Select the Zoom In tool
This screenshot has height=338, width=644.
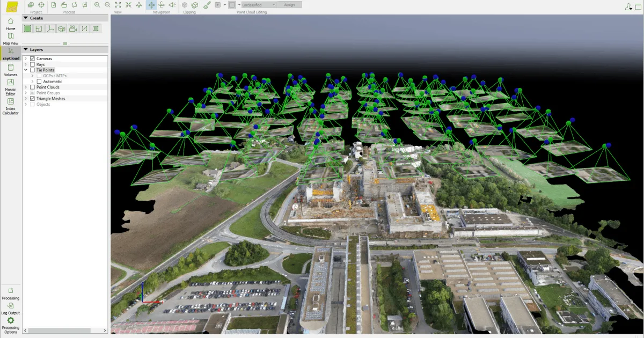pos(98,4)
